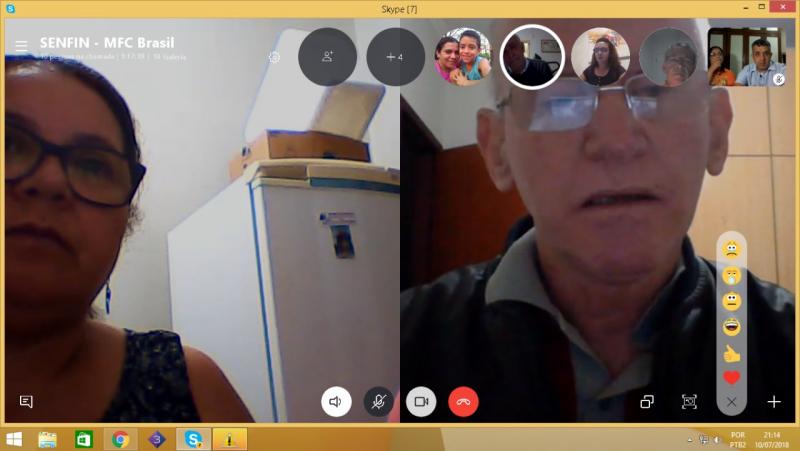Open more options plus button
Screen dimensions: 800x451
point(774,402)
